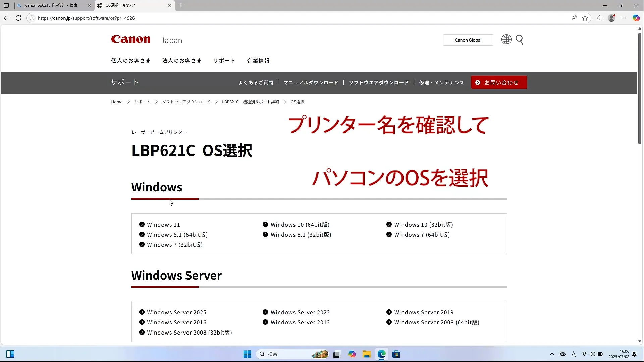Switch the IME input mode indicator
Image resolution: width=644 pixels, height=362 pixels.
click(574, 354)
